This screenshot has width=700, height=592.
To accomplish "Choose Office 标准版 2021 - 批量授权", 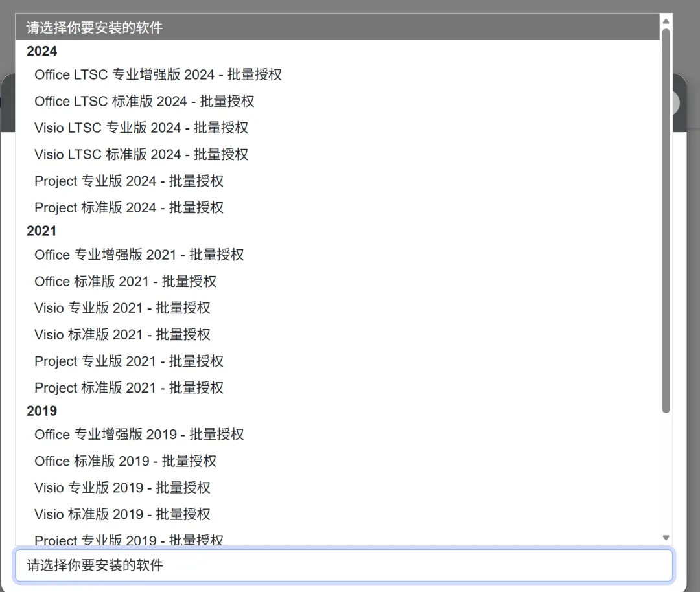I will (x=338, y=282).
